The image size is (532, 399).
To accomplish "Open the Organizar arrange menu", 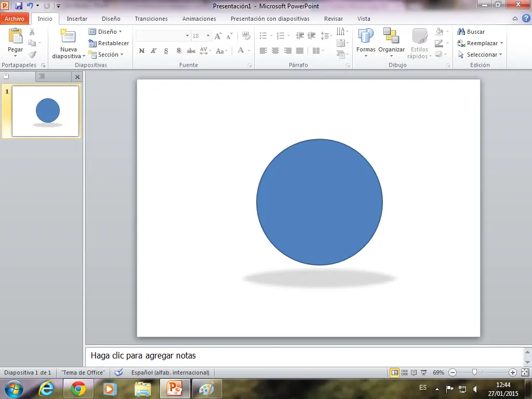I will coord(392,43).
